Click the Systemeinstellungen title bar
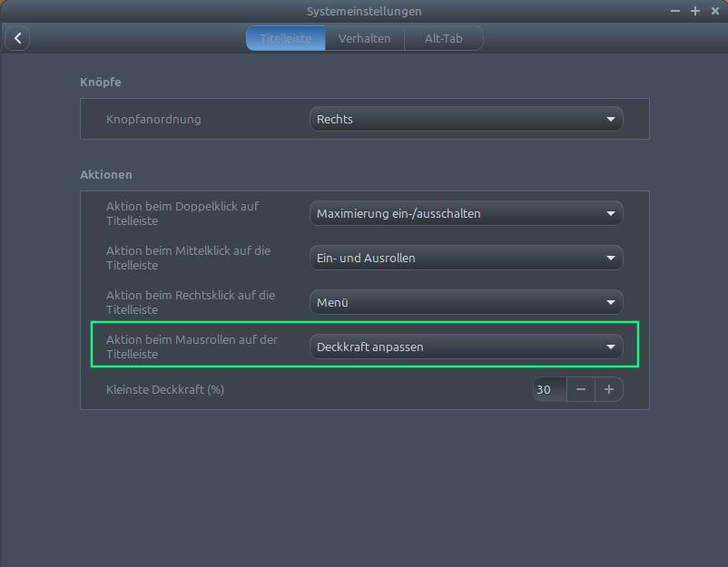Screen dimensions: 728x567 point(364,11)
